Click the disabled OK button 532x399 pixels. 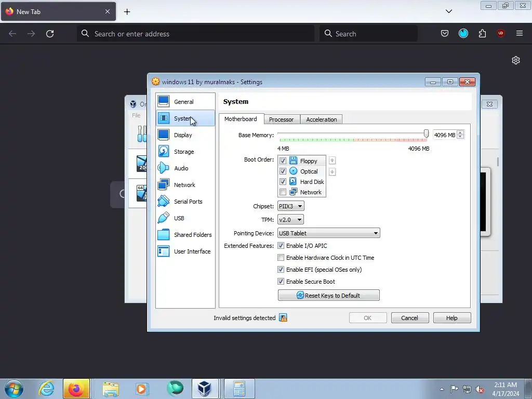(x=368, y=318)
